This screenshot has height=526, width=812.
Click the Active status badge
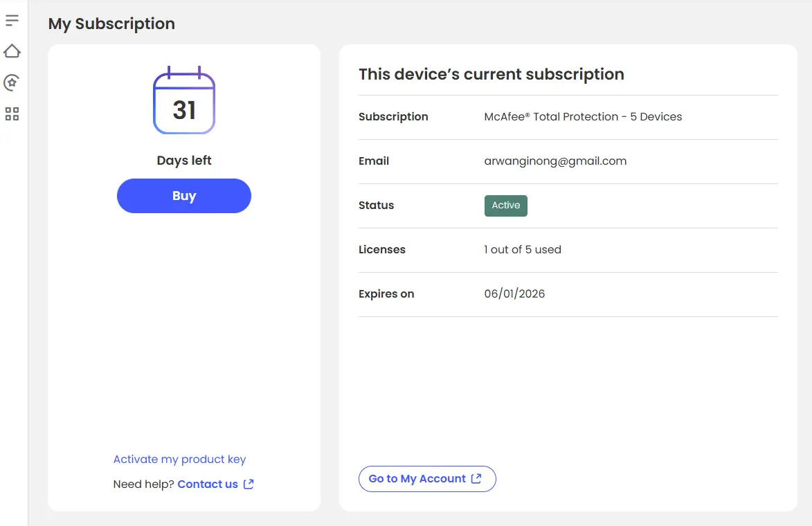(x=506, y=206)
